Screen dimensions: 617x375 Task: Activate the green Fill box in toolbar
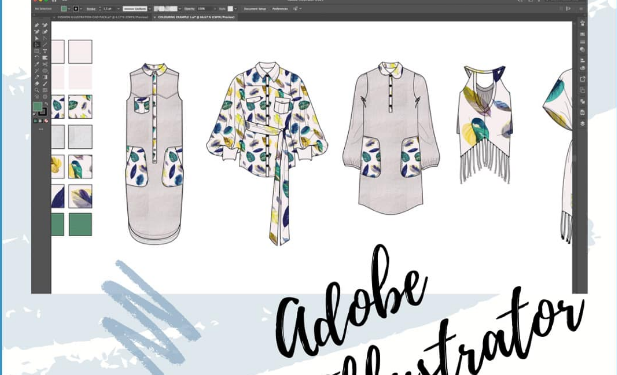tap(37, 106)
